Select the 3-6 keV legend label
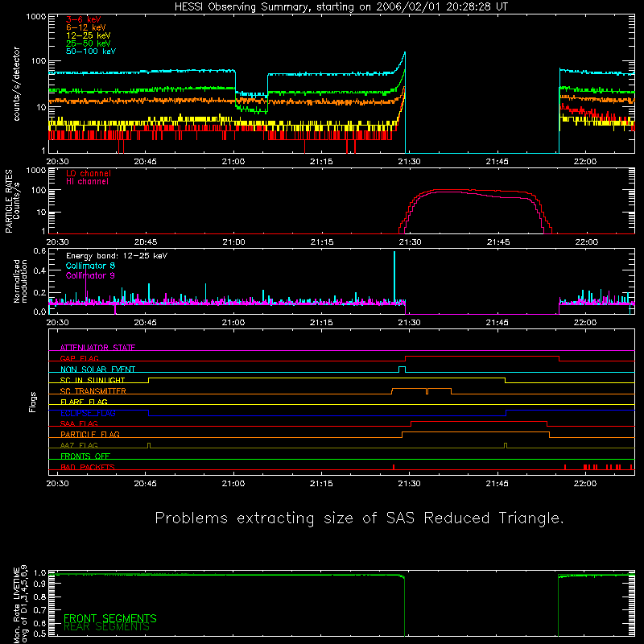 84,19
